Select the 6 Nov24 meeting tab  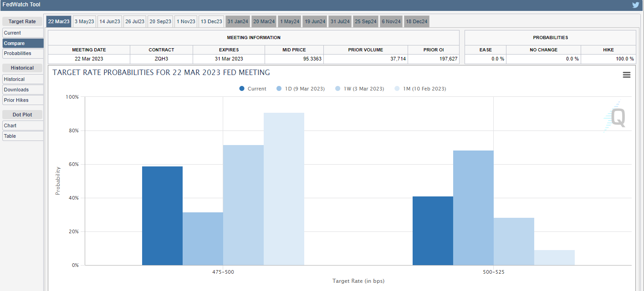(x=391, y=21)
